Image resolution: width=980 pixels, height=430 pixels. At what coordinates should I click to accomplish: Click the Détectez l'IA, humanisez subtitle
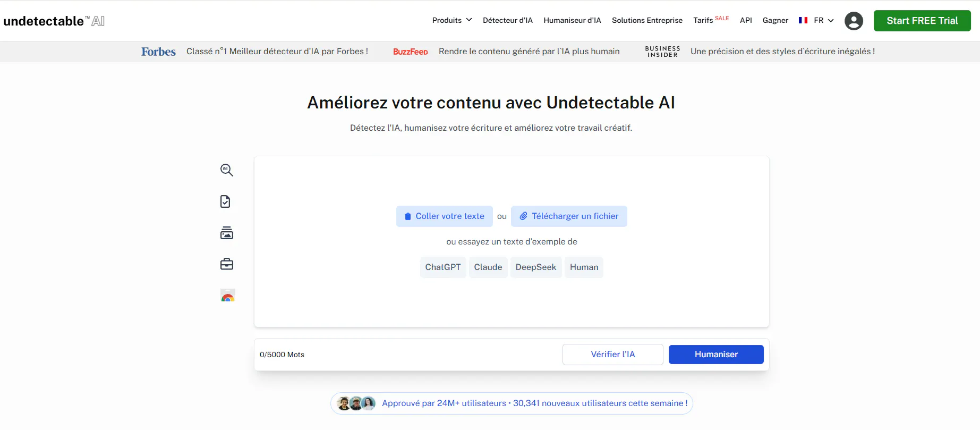coord(491,128)
